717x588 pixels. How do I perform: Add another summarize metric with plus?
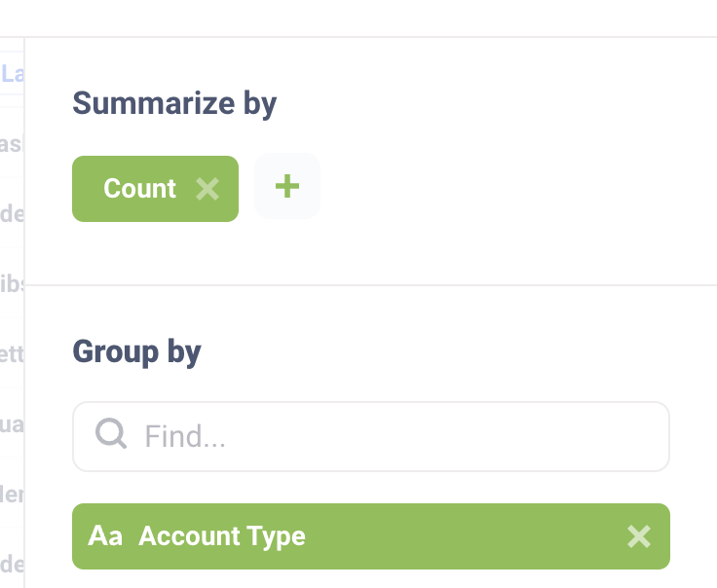[x=286, y=186]
